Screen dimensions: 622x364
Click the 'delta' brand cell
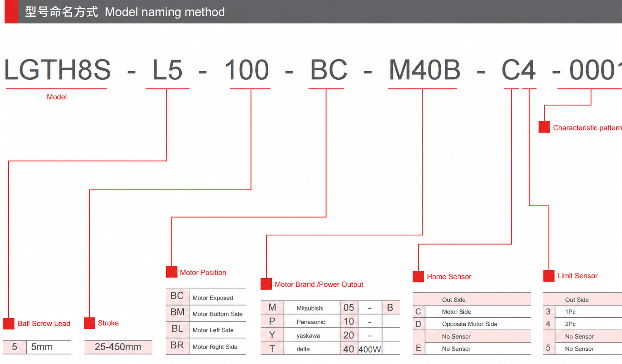click(x=312, y=349)
